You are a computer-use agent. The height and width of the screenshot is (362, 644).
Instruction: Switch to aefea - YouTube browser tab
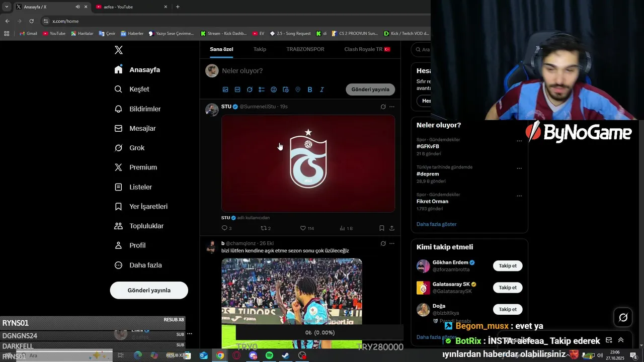click(x=132, y=7)
